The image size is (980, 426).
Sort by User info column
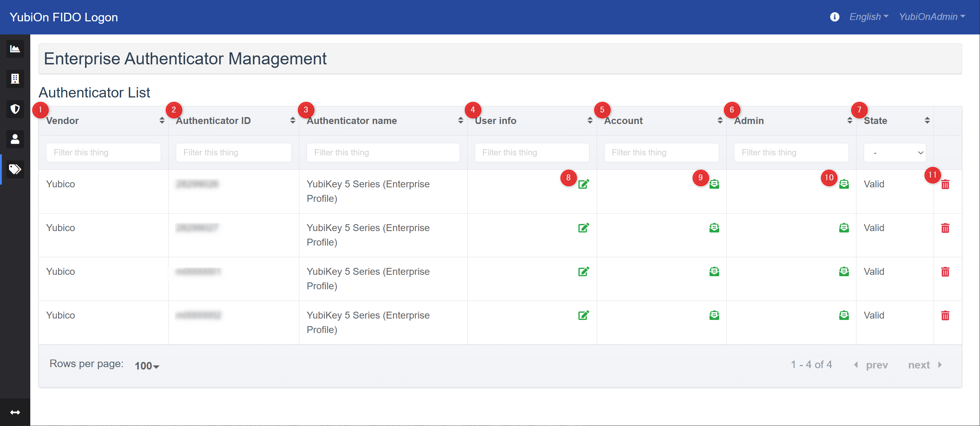590,121
